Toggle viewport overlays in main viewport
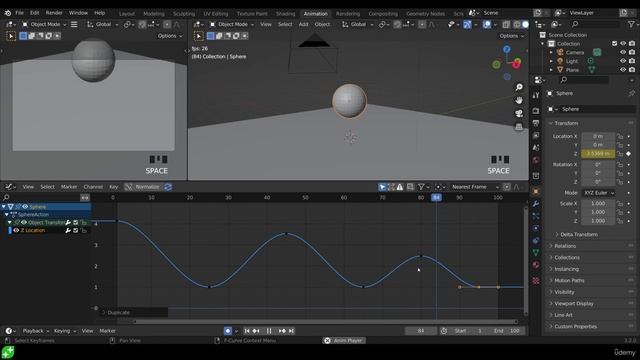The height and width of the screenshot is (360, 640). click(487, 24)
